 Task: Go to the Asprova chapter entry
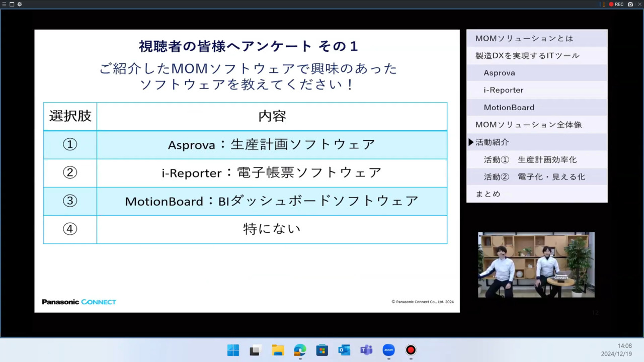[x=537, y=73]
